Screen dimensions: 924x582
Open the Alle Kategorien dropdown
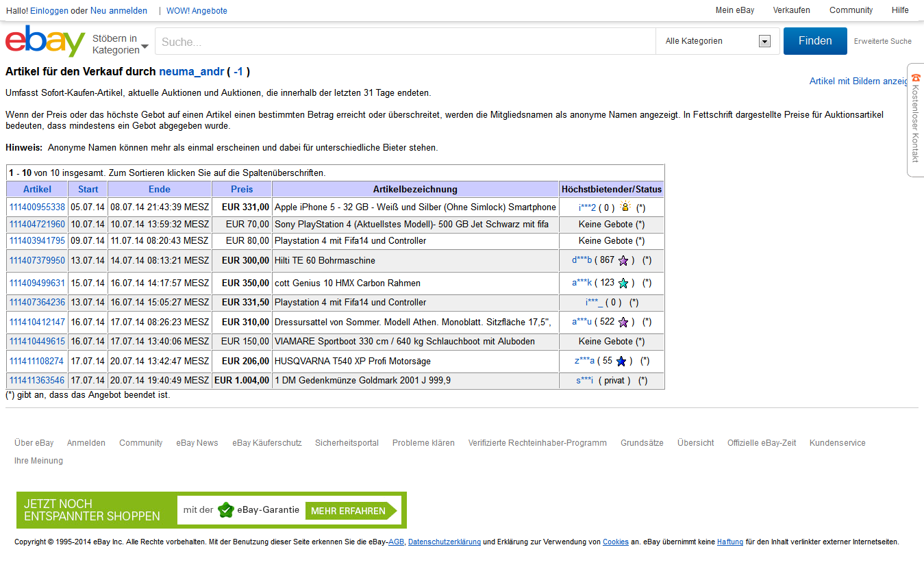(718, 41)
